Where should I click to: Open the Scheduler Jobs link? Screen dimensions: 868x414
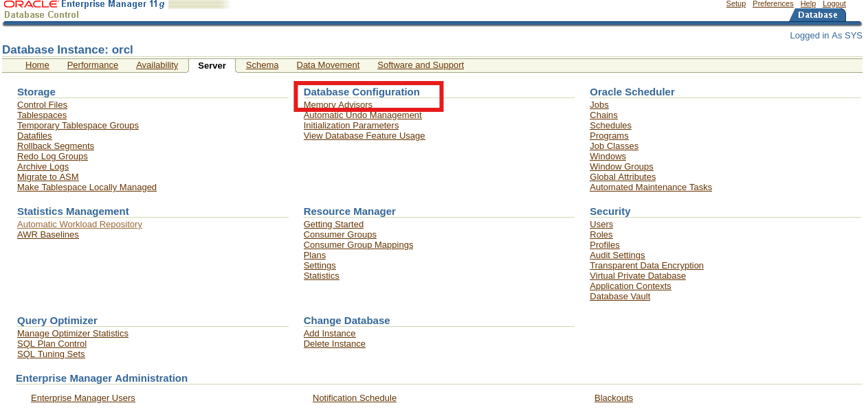click(x=599, y=105)
